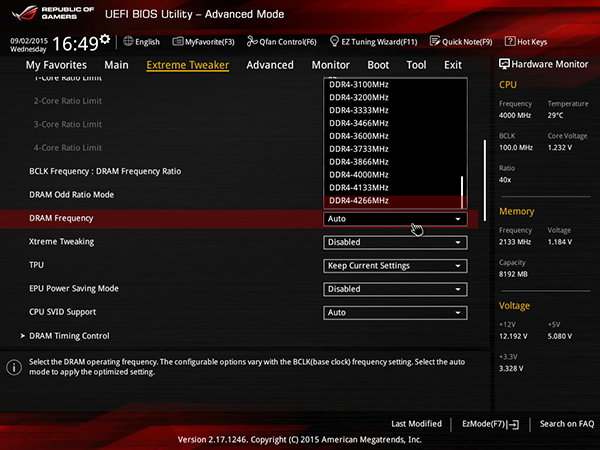
Task: Click the English language label
Action: (x=147, y=42)
